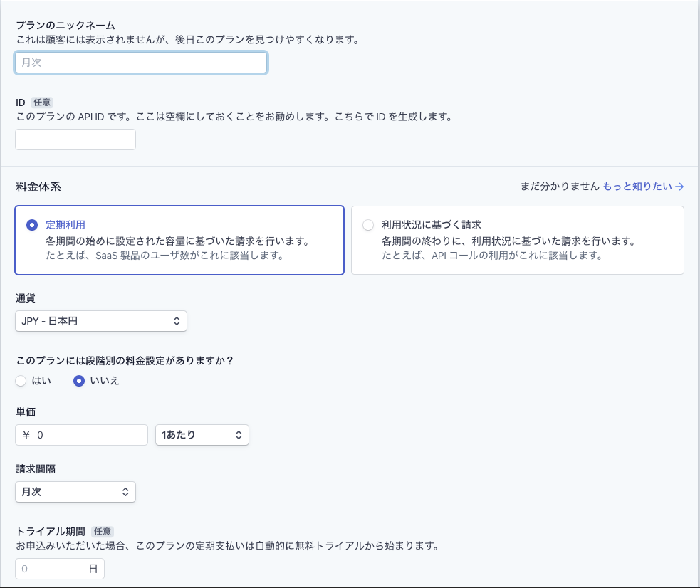Select the いいえ radio button
700x588 pixels.
coord(78,381)
